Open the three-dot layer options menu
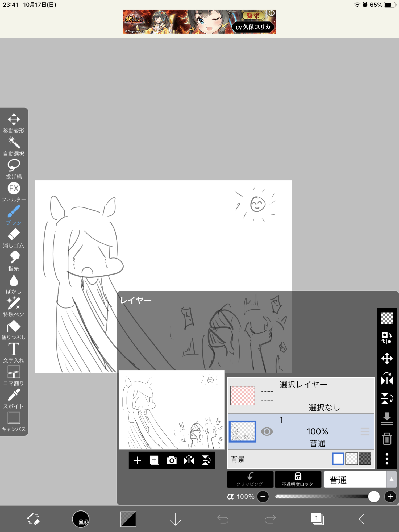Image resolution: width=399 pixels, height=532 pixels. click(x=387, y=459)
